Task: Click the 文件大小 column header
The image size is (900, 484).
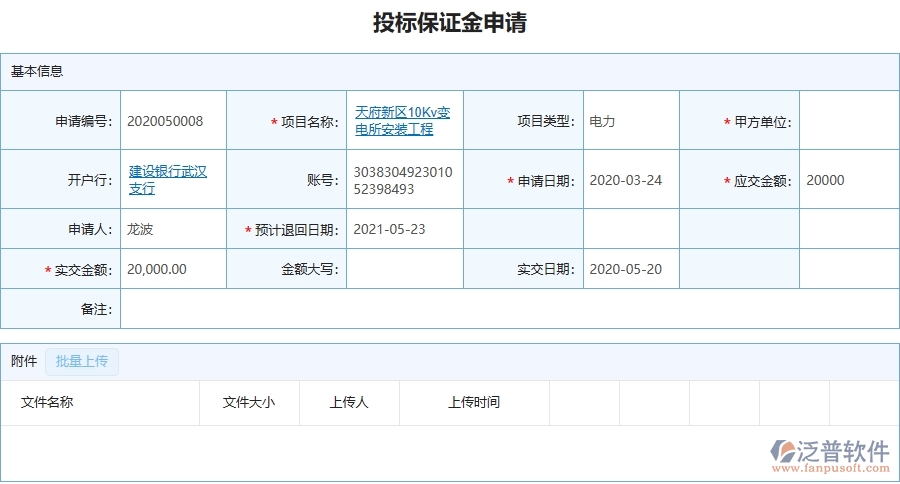Action: tap(248, 402)
